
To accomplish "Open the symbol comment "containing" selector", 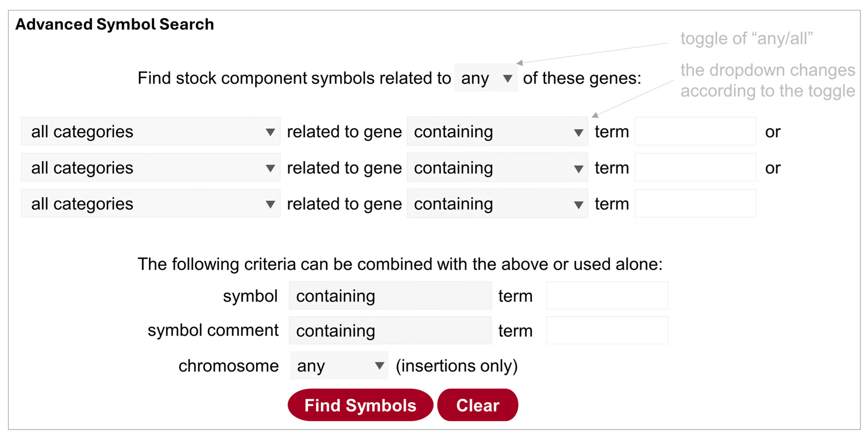I will tap(390, 331).
